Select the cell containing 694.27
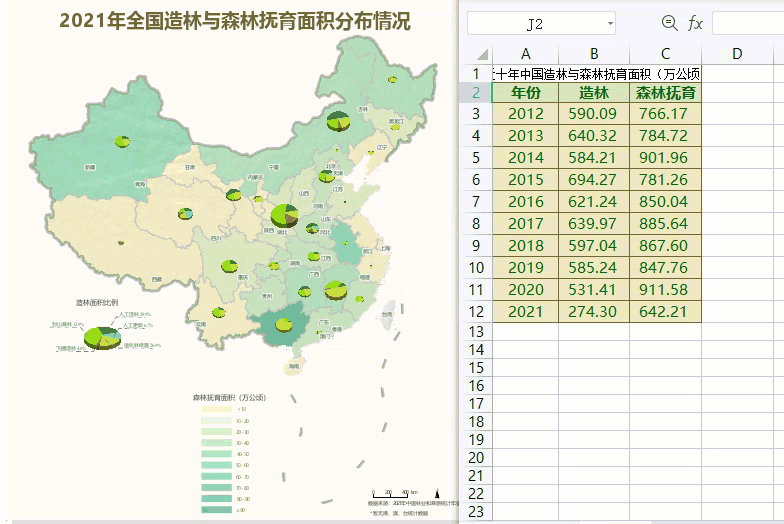Image resolution: width=784 pixels, height=524 pixels. tap(594, 180)
